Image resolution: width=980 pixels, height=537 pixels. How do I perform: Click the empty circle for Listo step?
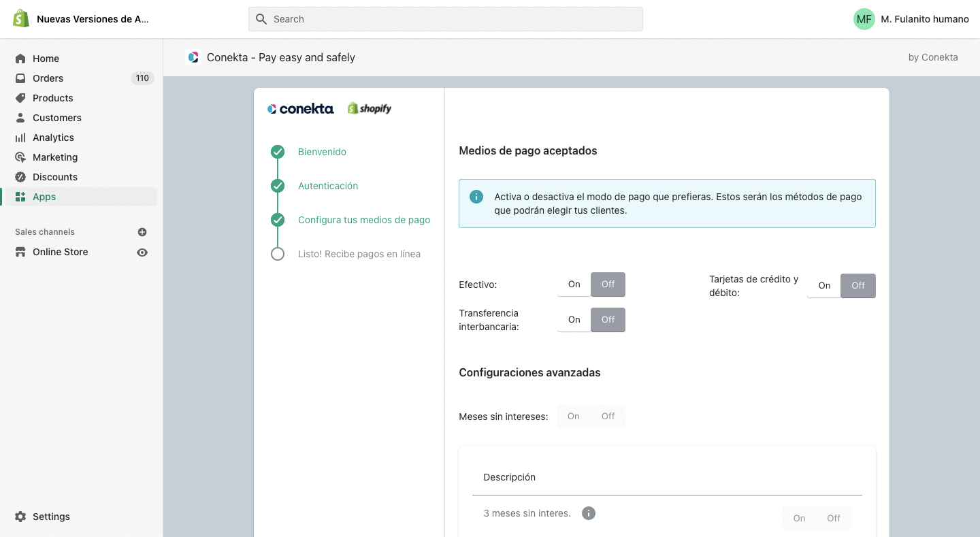[x=278, y=254]
